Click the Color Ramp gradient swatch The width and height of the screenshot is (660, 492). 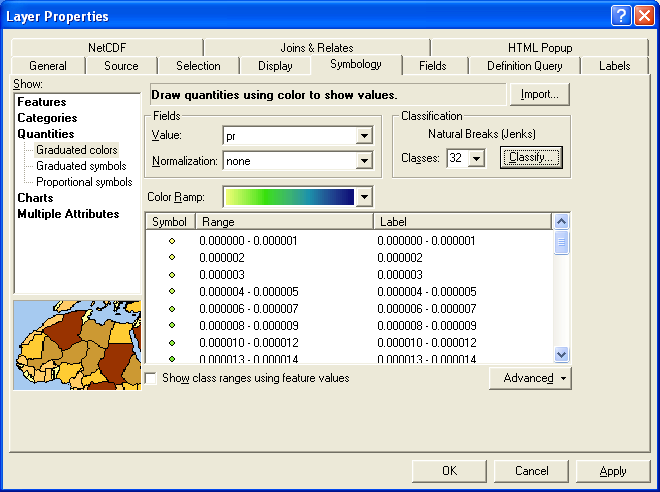click(289, 198)
